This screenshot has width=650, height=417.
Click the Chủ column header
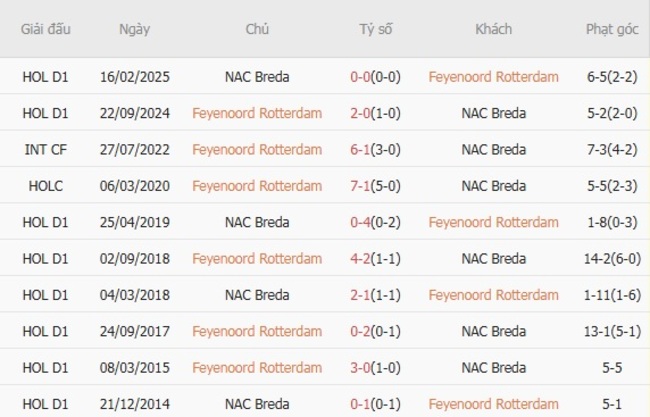(x=257, y=29)
